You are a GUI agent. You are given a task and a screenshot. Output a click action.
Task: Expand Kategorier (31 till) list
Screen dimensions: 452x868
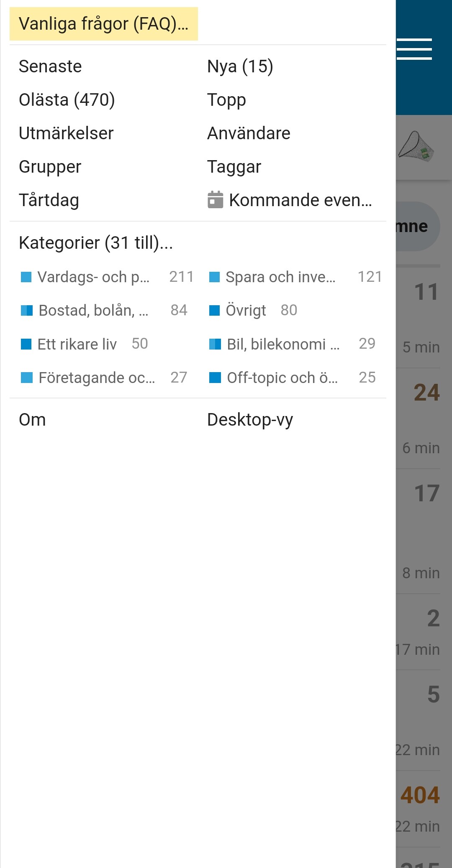pyautogui.click(x=96, y=243)
